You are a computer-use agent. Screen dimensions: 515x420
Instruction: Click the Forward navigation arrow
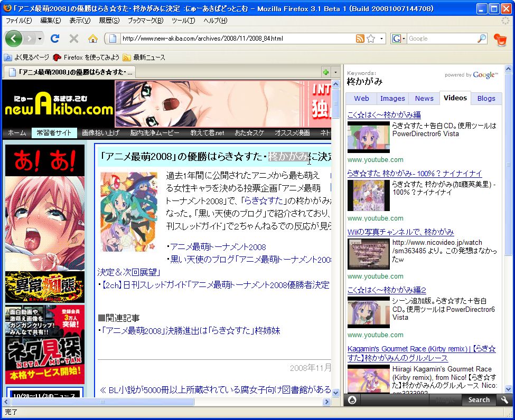tap(30, 39)
